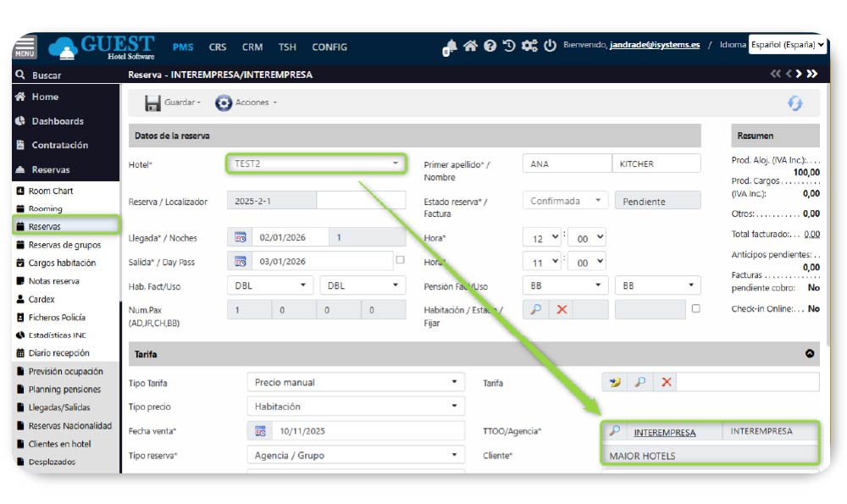Viewport: 847px width, 504px height.
Task: Open the INTEREMPRESA agency link
Action: (664, 432)
